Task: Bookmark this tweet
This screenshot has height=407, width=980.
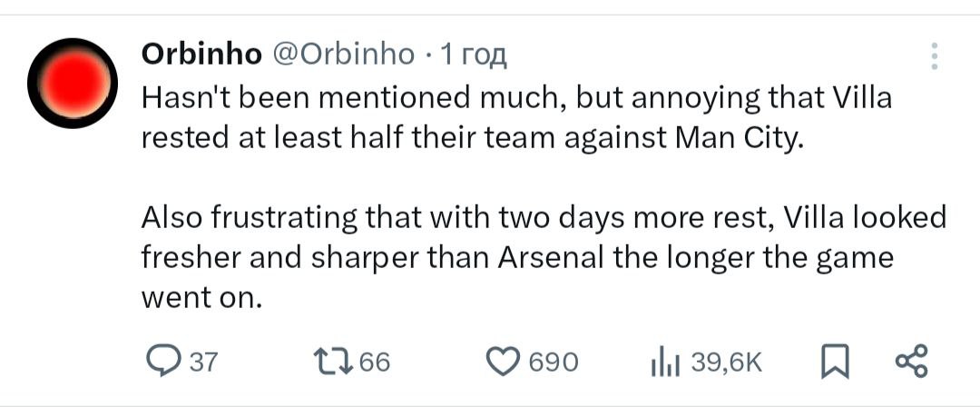Action: (x=831, y=362)
